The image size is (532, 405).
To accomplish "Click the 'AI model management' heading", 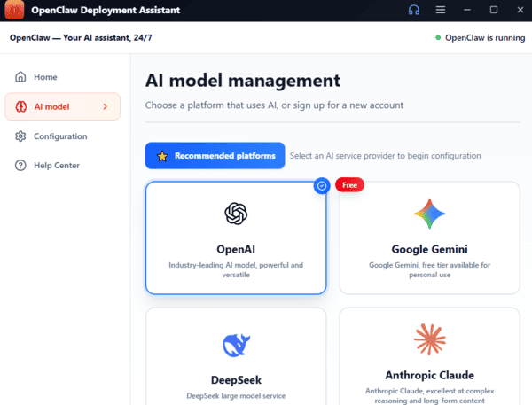I will point(243,81).
